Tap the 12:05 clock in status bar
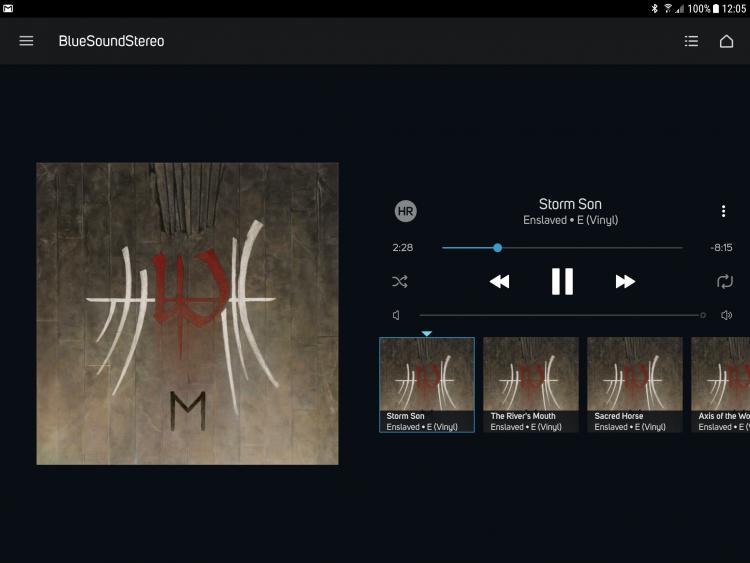750x563 pixels. tap(734, 9)
